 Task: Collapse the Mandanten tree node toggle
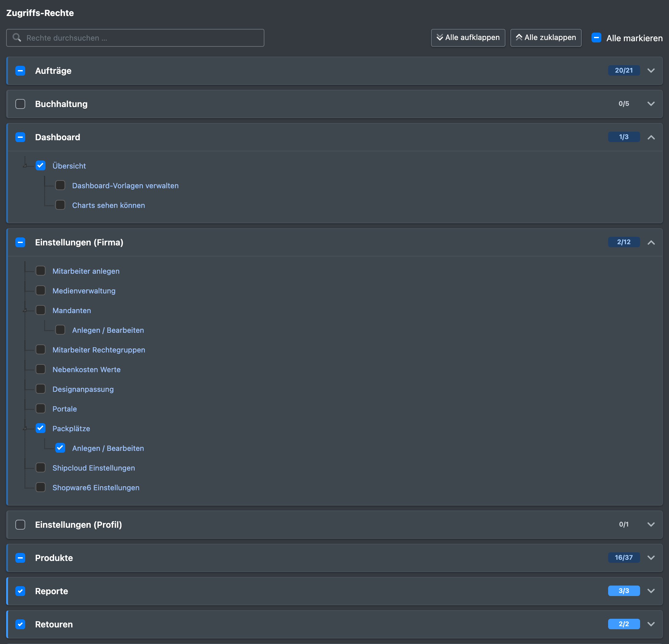pyautogui.click(x=25, y=310)
